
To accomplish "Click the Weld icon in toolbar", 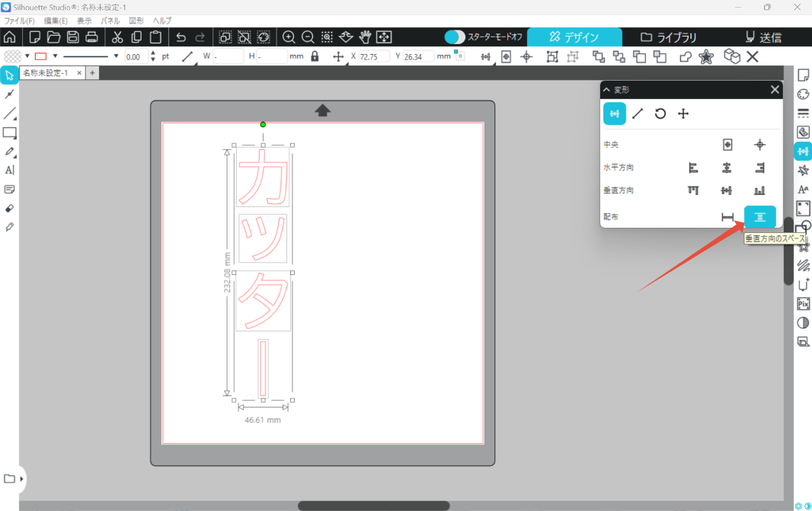I will point(685,57).
